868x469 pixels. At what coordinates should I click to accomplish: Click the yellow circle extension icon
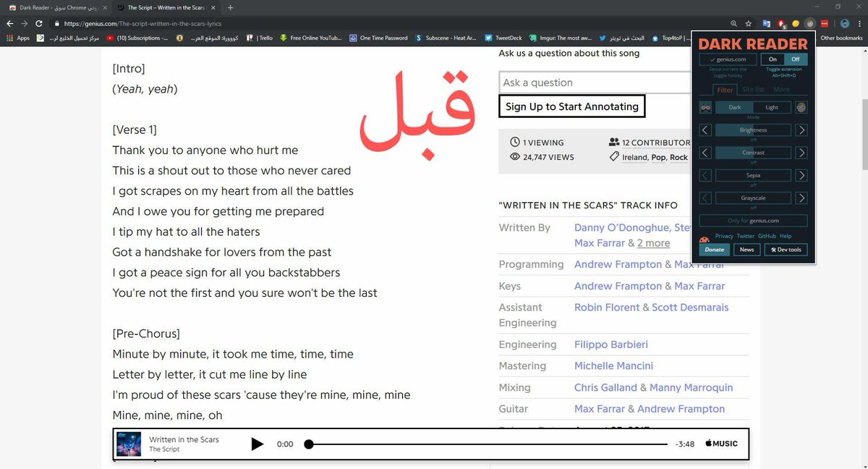click(796, 23)
